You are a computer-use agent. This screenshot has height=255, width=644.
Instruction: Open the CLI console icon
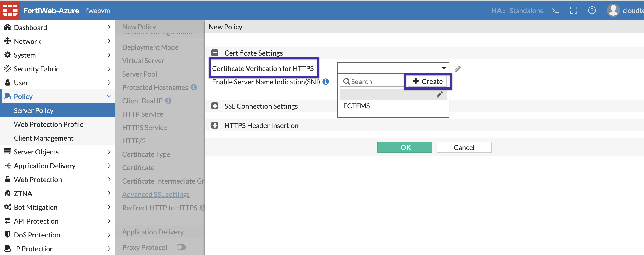(555, 11)
